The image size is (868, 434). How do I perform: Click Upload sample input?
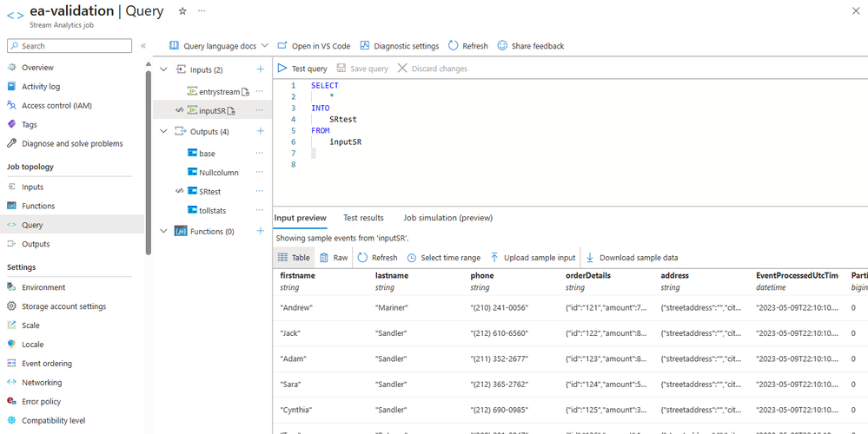(x=532, y=258)
